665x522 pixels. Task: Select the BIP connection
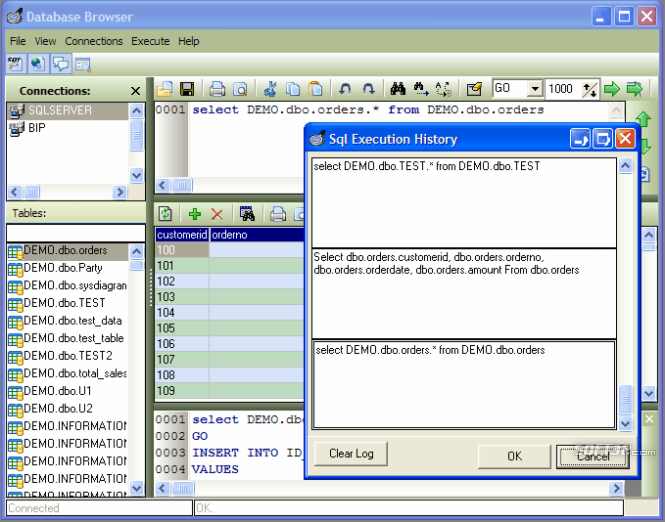pos(68,128)
